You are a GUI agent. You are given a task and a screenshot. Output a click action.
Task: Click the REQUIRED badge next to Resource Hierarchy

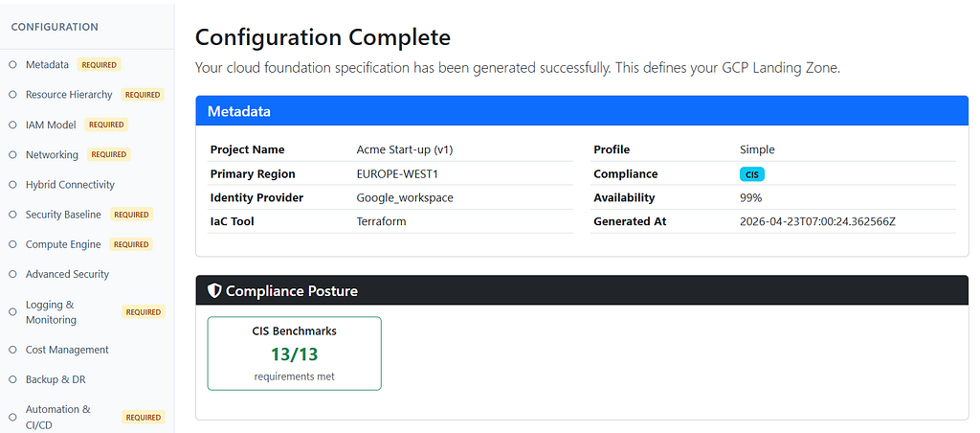pyautogui.click(x=143, y=95)
